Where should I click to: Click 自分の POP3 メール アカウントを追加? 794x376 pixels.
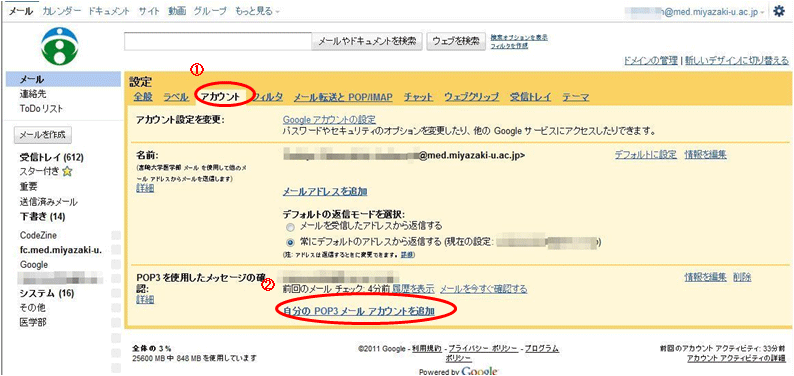pos(359,311)
